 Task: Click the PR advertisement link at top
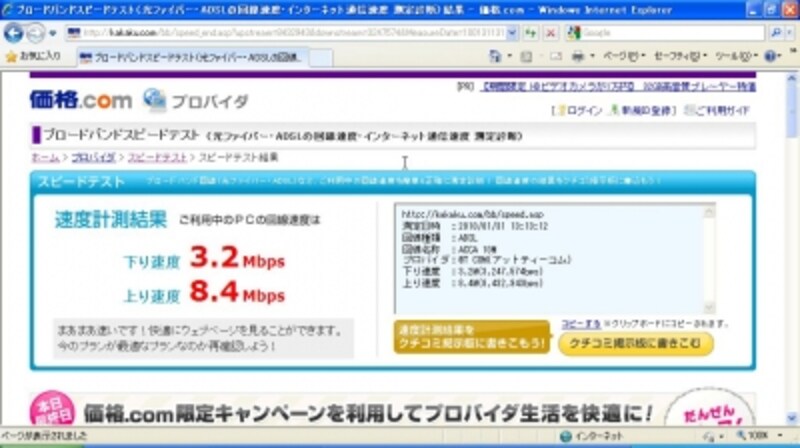tap(619, 87)
